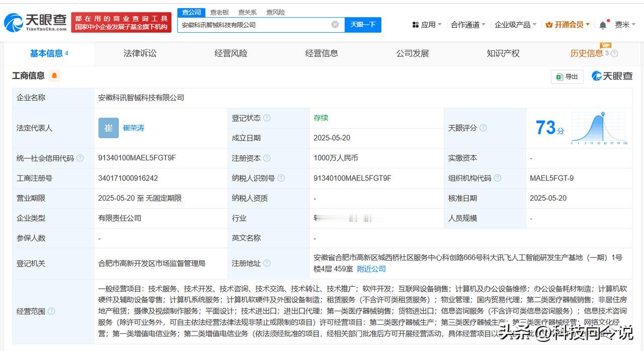This screenshot has height=351, width=644.
Task: Click 1000万人民币 registered capital value
Action: tap(336, 158)
